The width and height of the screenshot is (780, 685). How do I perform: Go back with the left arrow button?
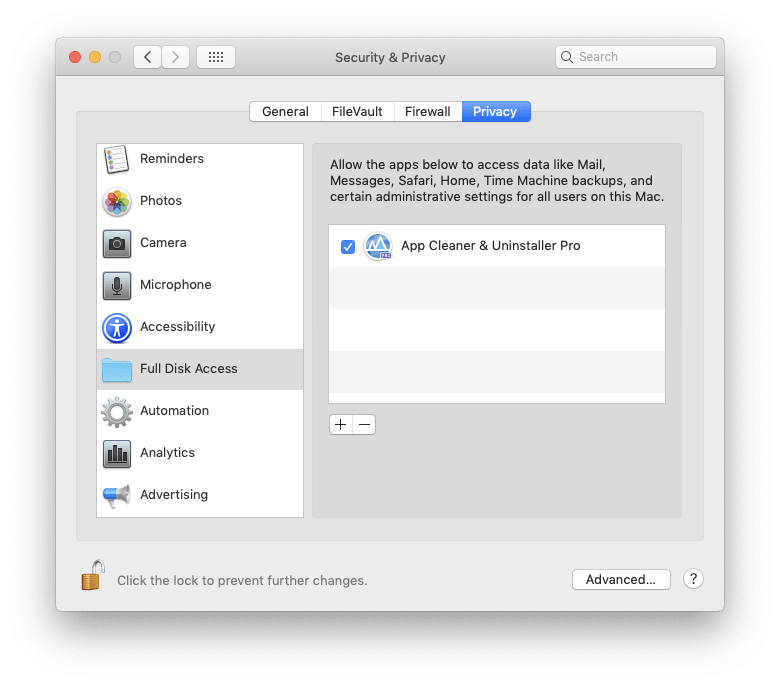147,57
